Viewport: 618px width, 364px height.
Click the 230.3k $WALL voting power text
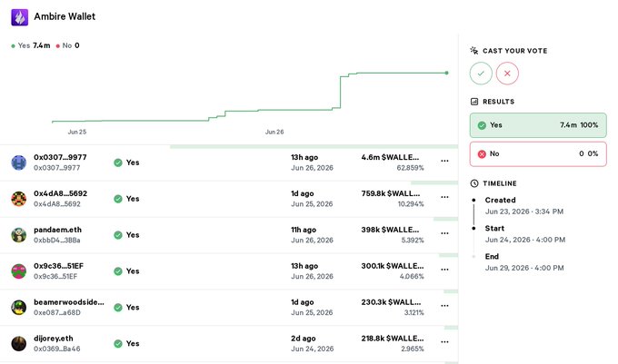[x=391, y=302]
